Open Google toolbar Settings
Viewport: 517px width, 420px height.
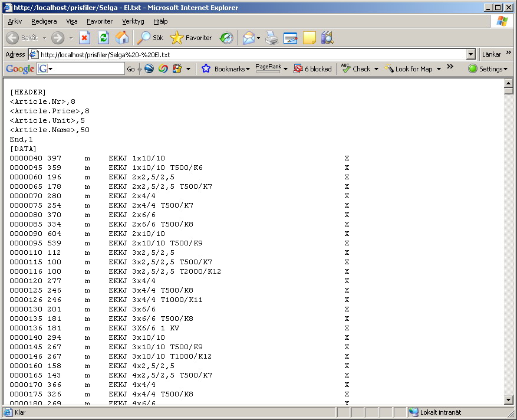488,68
